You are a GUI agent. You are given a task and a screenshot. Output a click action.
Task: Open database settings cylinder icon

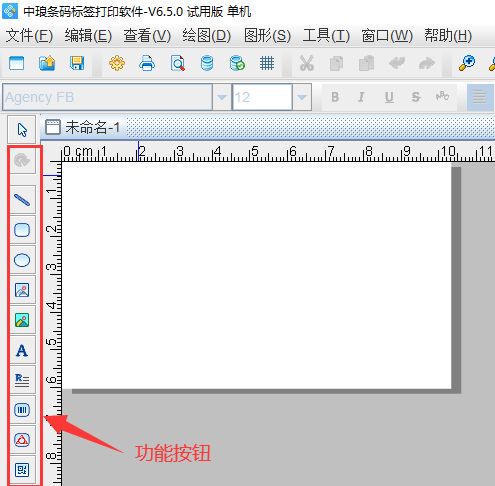(207, 63)
